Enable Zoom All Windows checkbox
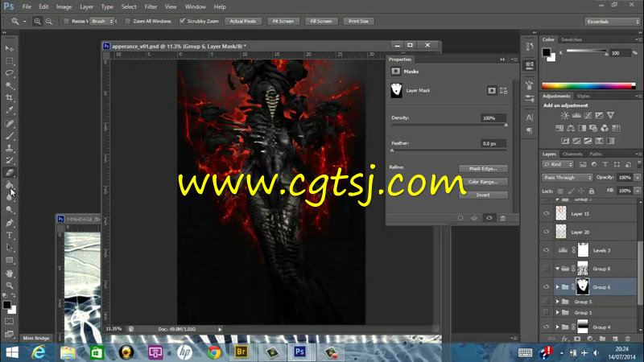Screen dimensions: 644x362 coord(128,22)
